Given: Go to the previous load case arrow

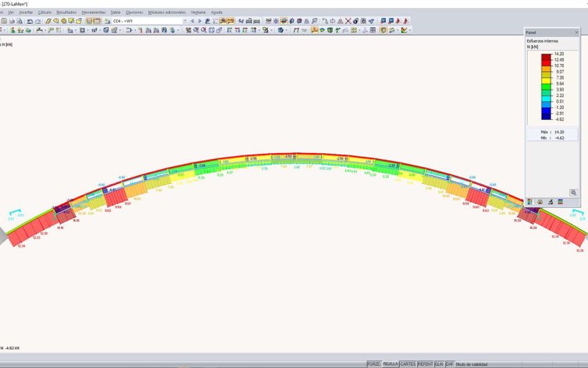Looking at the screenshot, I should click(193, 21).
